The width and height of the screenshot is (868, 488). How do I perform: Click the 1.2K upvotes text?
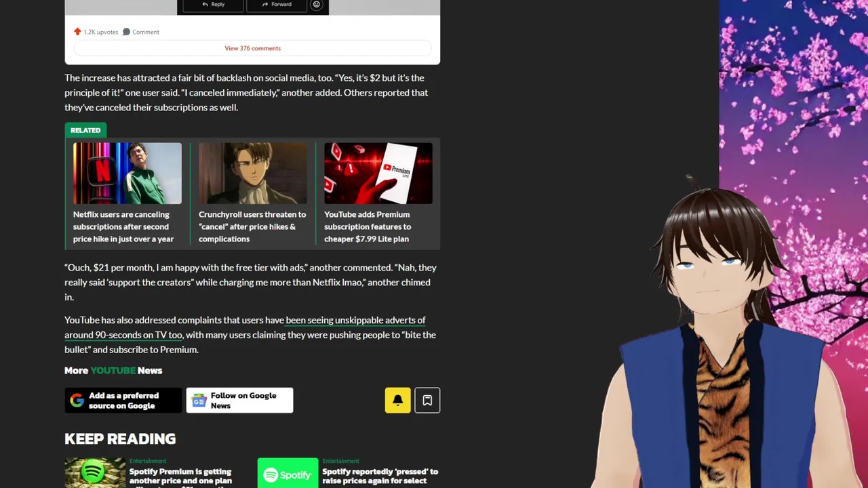(x=101, y=32)
